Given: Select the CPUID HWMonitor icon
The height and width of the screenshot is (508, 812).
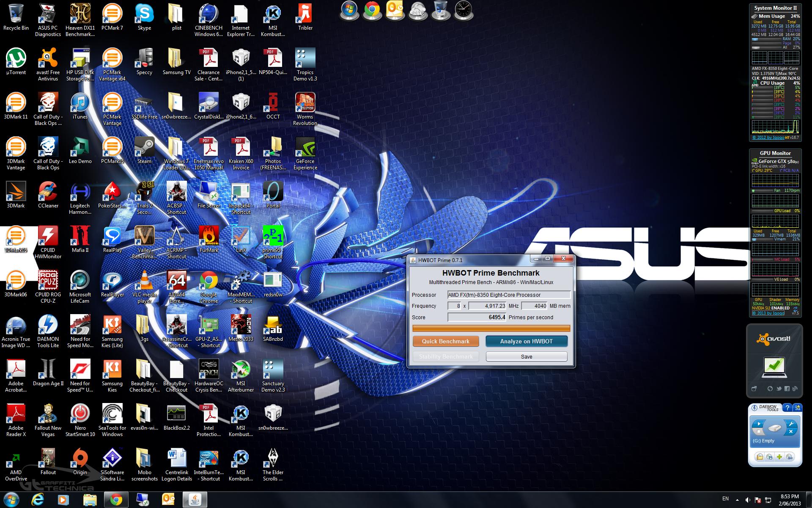Looking at the screenshot, I should 48,242.
